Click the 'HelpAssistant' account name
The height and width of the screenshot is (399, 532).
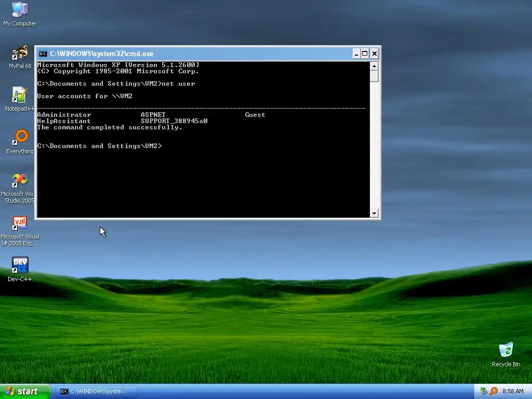(64, 121)
